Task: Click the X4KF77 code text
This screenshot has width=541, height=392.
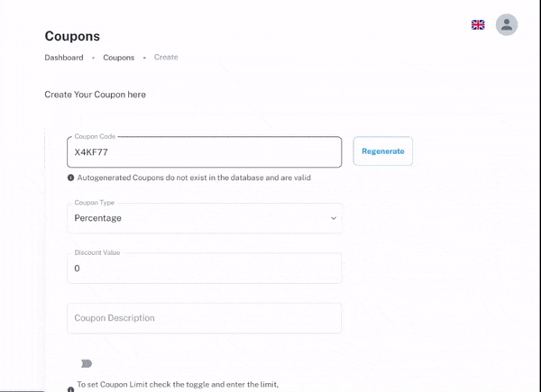Action: click(x=91, y=152)
